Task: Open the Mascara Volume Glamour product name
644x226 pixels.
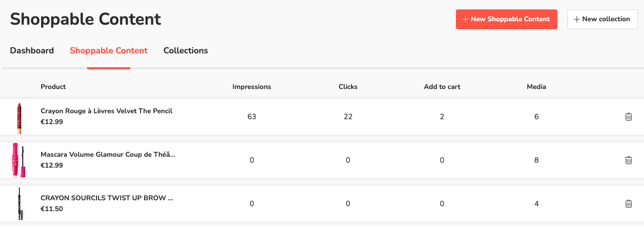Action: 107,155
